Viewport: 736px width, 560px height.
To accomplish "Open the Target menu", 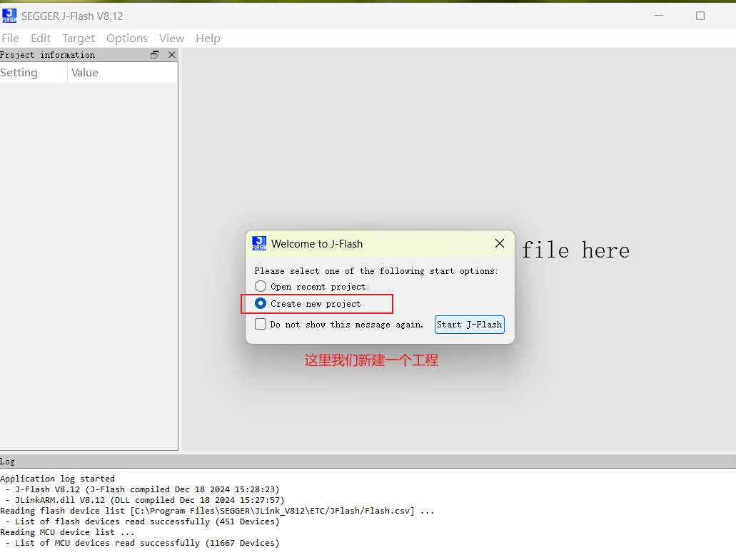I will [79, 39].
